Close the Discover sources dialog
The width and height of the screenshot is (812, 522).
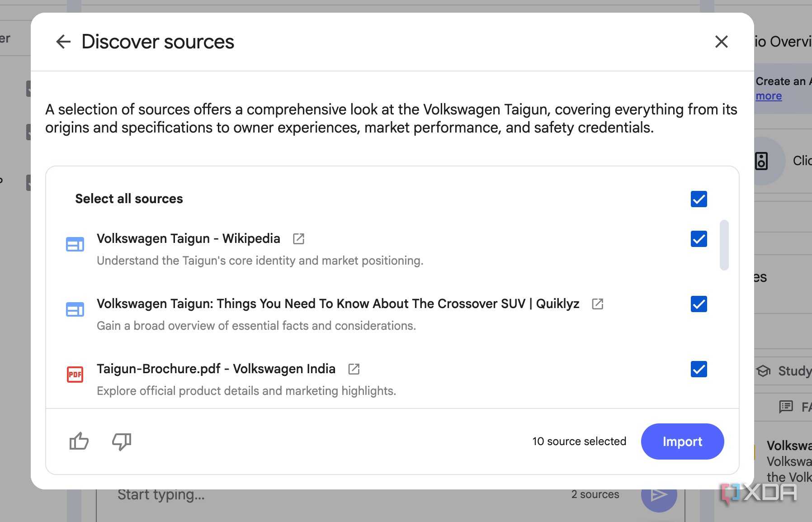(721, 42)
